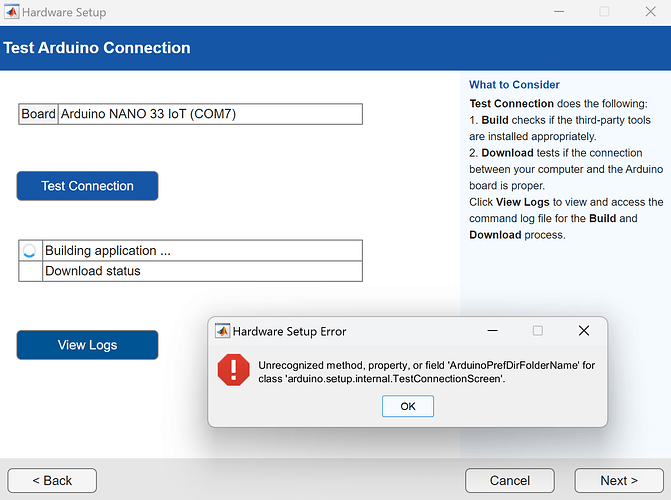This screenshot has height=500, width=671.
Task: Click the red error exclamation icon
Action: point(233,371)
